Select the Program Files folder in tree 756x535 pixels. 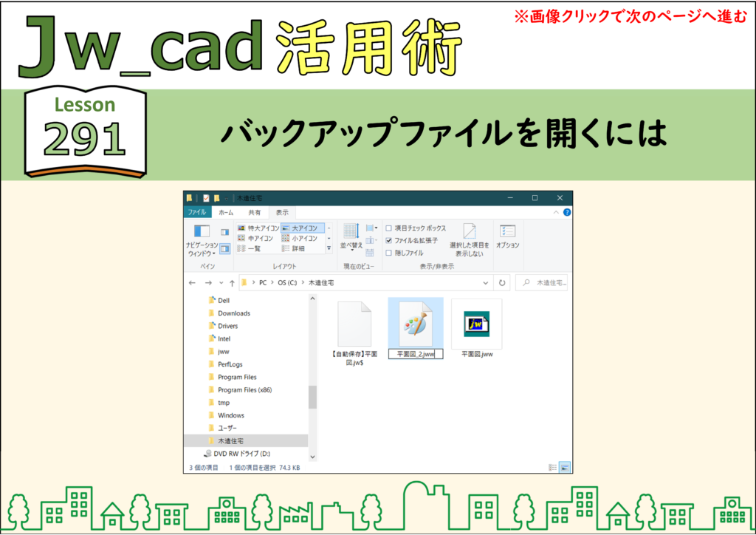point(233,377)
